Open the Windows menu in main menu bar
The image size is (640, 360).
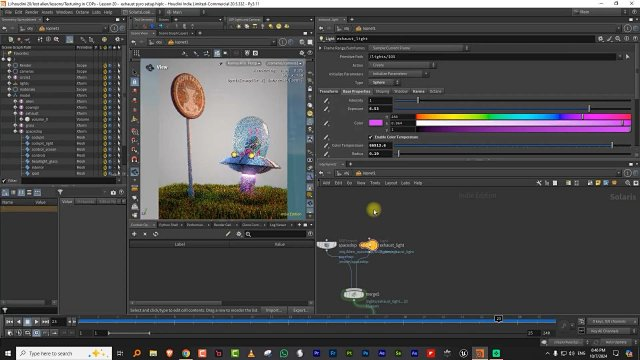64,12
